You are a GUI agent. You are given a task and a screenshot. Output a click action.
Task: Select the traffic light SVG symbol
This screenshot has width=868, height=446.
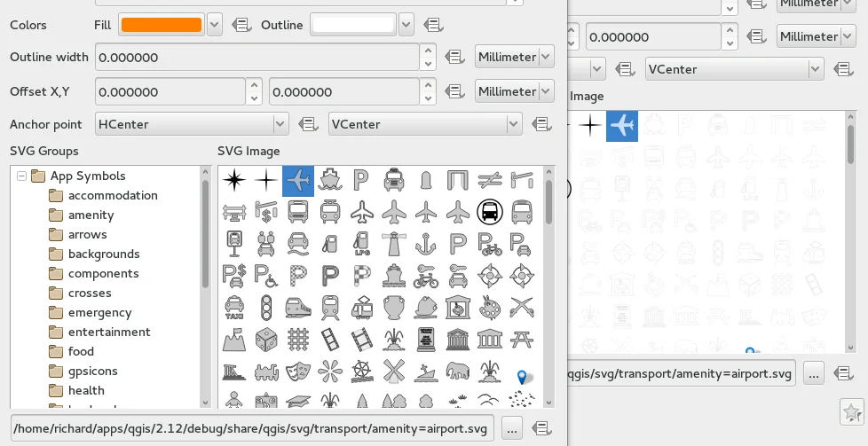(x=265, y=307)
